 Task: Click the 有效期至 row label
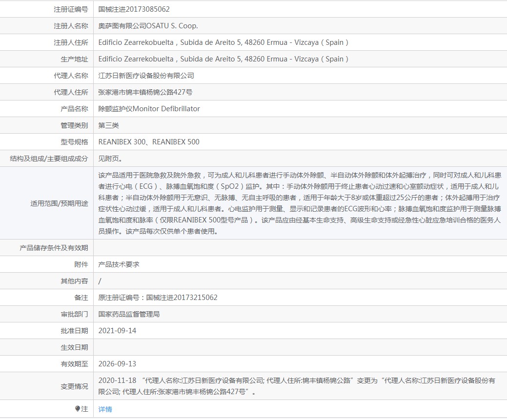(x=74, y=364)
